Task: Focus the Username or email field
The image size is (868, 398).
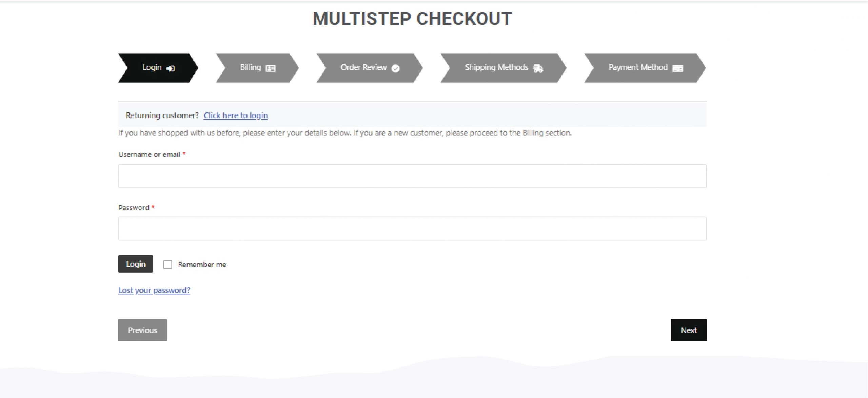Action: coord(412,176)
